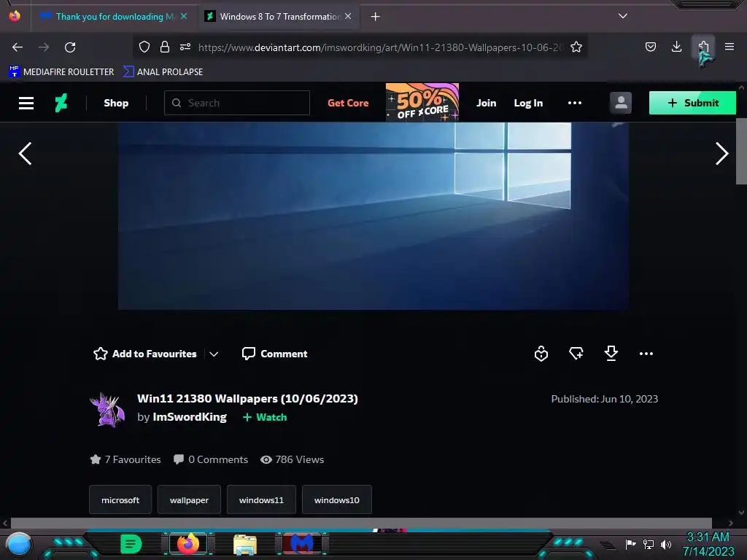The width and height of the screenshot is (747, 560).
Task: Click the vertical page scrollbar thumb
Action: pos(741,151)
